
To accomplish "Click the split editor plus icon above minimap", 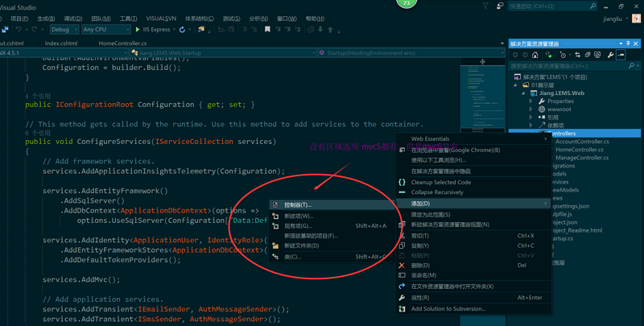I will point(482,62).
